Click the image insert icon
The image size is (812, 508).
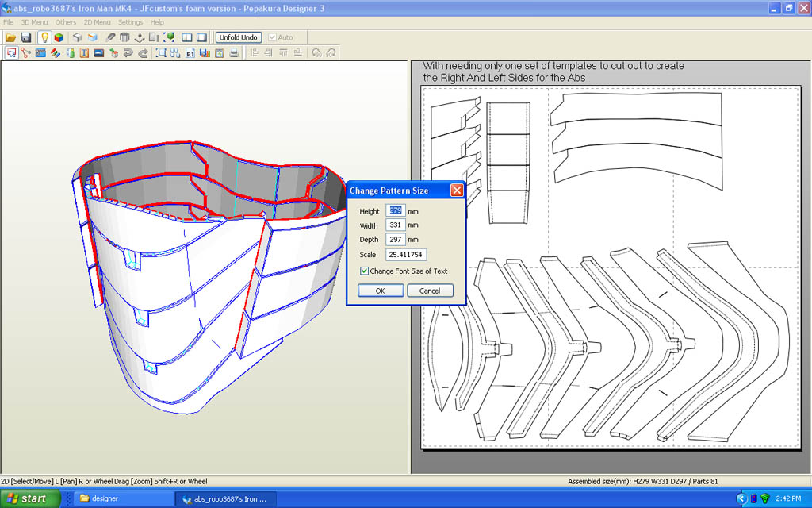click(x=99, y=53)
